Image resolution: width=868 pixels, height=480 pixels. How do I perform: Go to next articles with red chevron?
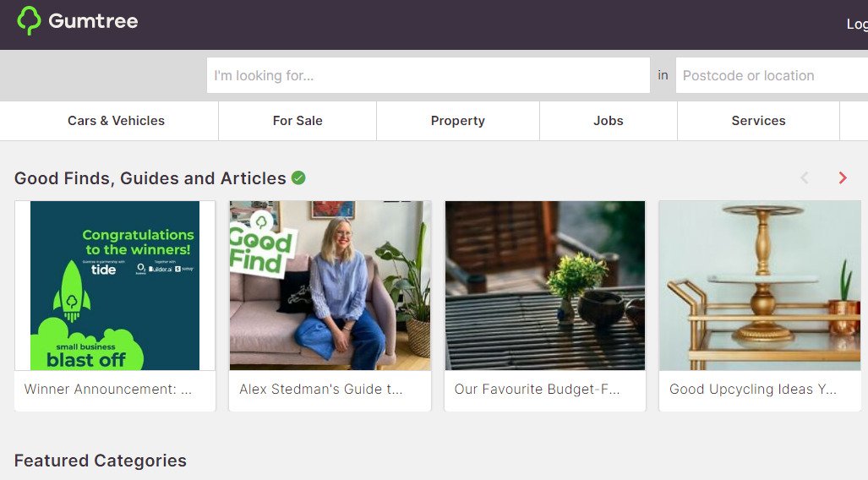[x=843, y=177]
